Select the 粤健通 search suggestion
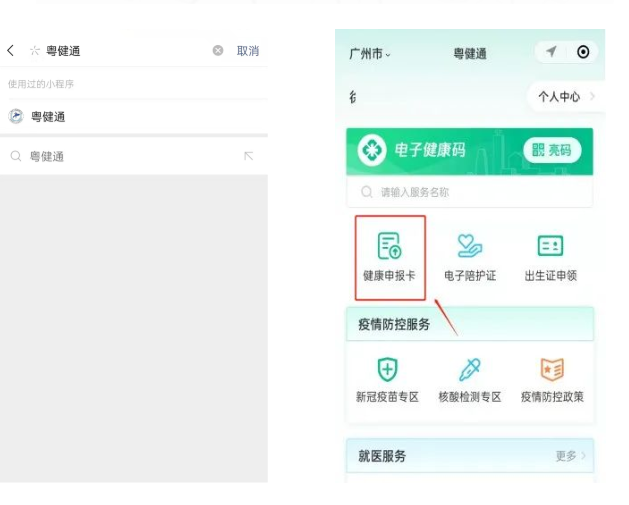 [47, 157]
